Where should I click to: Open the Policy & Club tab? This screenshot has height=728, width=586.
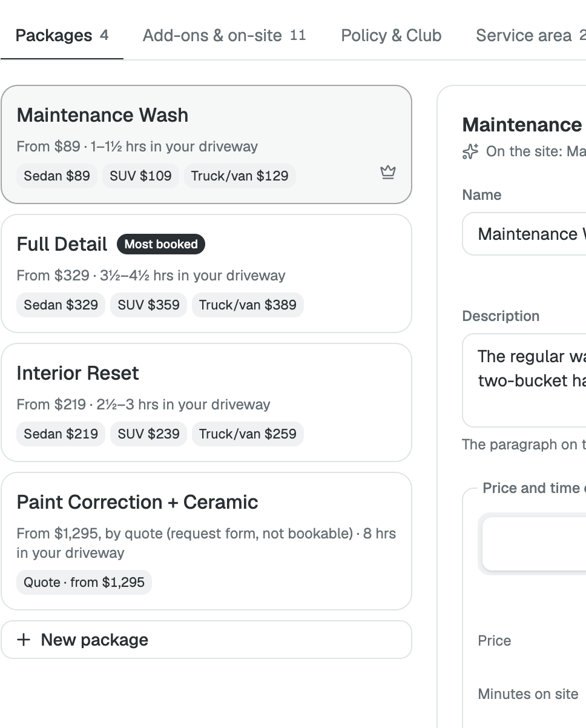pyautogui.click(x=392, y=36)
